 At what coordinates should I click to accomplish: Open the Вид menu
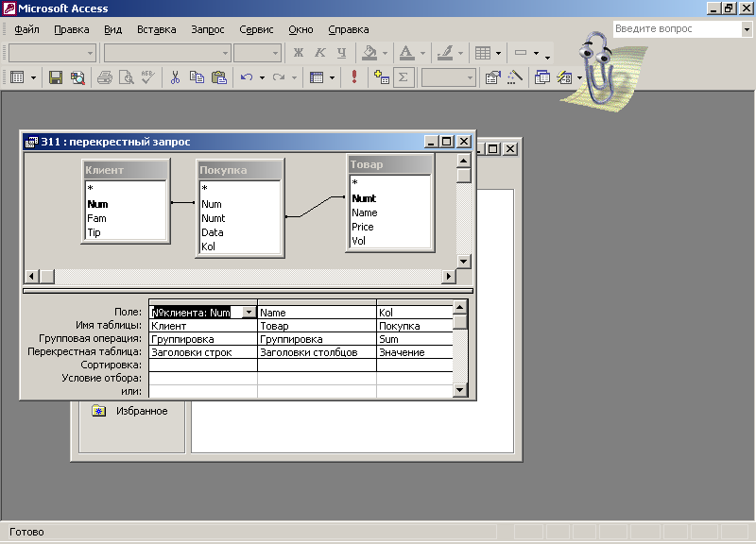[x=112, y=29]
